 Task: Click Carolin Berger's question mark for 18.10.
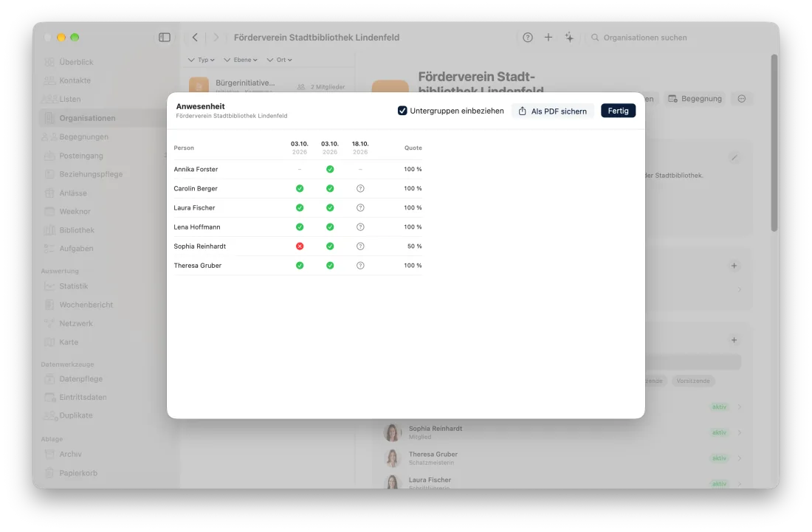360,188
